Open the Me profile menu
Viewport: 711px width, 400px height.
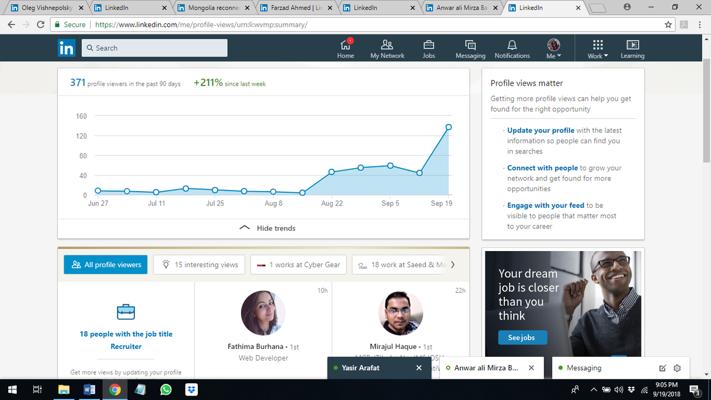[553, 49]
